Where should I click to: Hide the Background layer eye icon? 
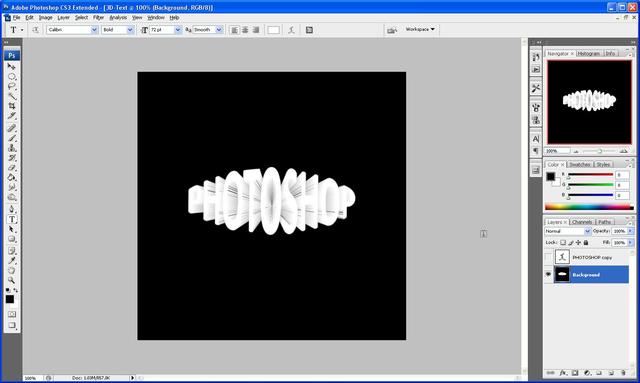coord(548,274)
